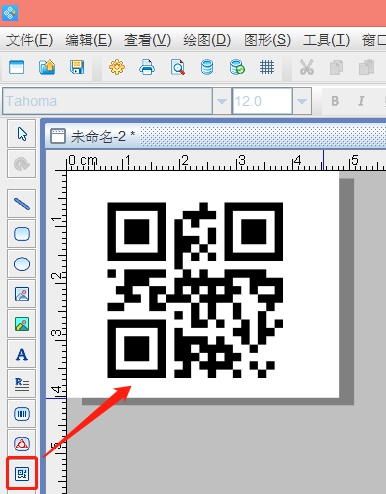Open the 绘图(D) menu
Image resolution: width=386 pixels, height=494 pixels.
click(207, 40)
